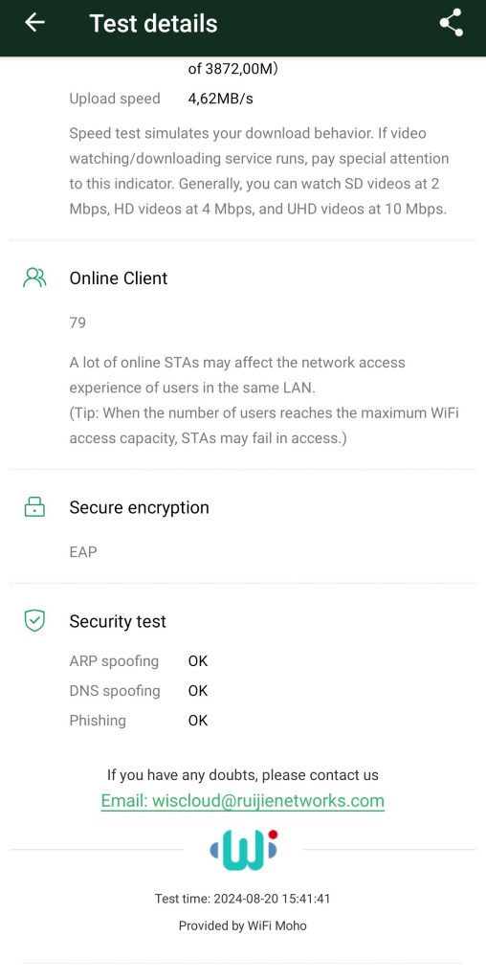Click the WiFi Moho logo
The image size is (486, 980).
243,850
